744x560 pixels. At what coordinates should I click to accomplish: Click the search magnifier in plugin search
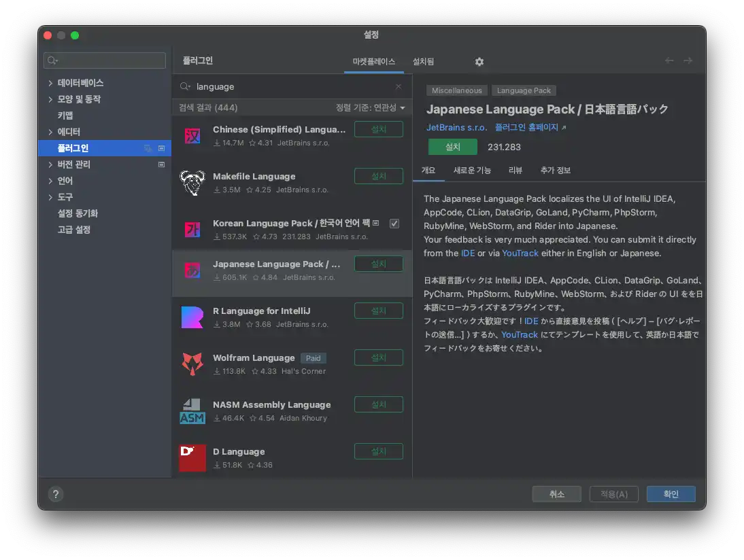coord(185,86)
